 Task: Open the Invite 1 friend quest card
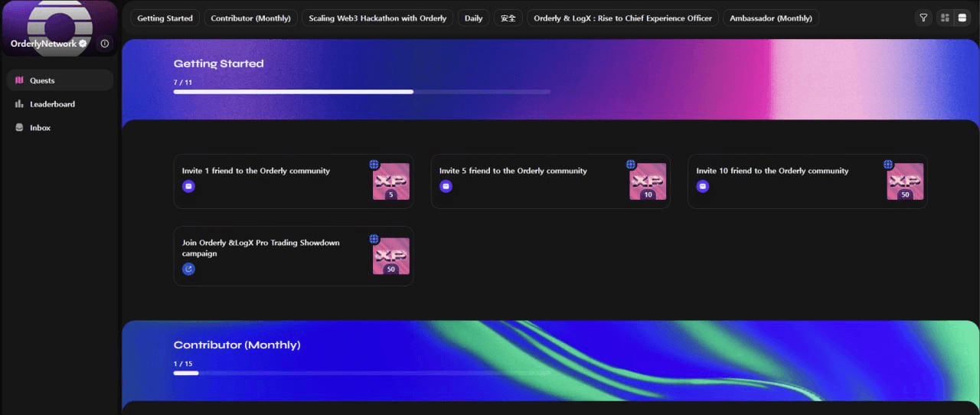click(x=293, y=181)
